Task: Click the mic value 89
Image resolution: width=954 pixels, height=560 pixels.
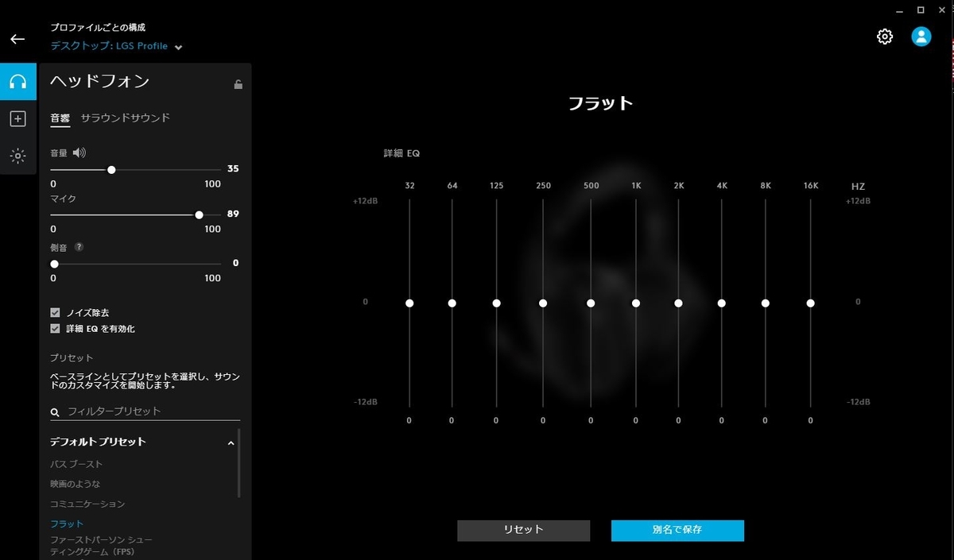Action: 233,214
